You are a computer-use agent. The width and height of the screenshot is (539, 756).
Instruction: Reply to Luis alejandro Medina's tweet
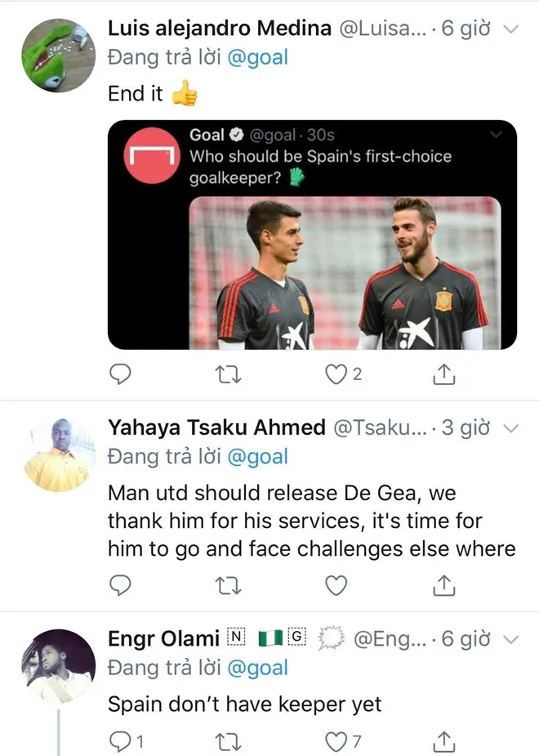tap(120, 374)
